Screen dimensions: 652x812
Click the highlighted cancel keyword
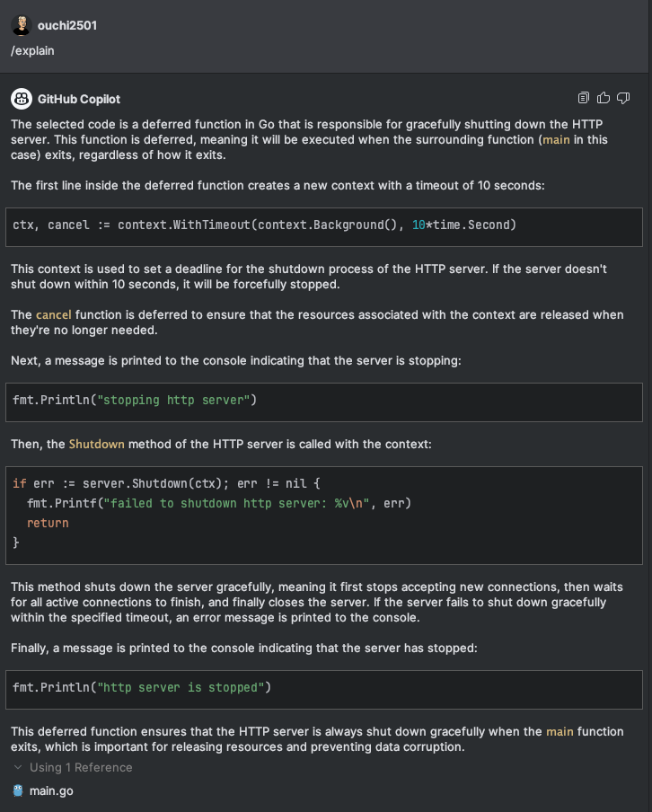(53, 315)
